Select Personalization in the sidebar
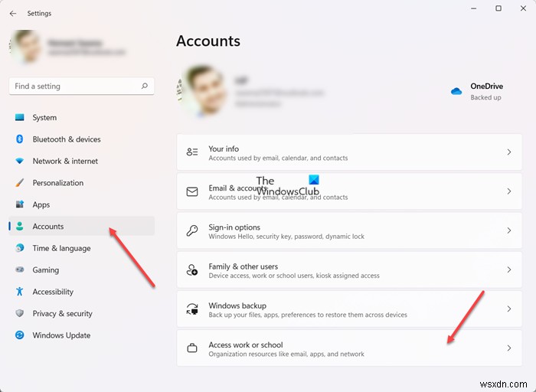The width and height of the screenshot is (536, 392). pos(82,183)
